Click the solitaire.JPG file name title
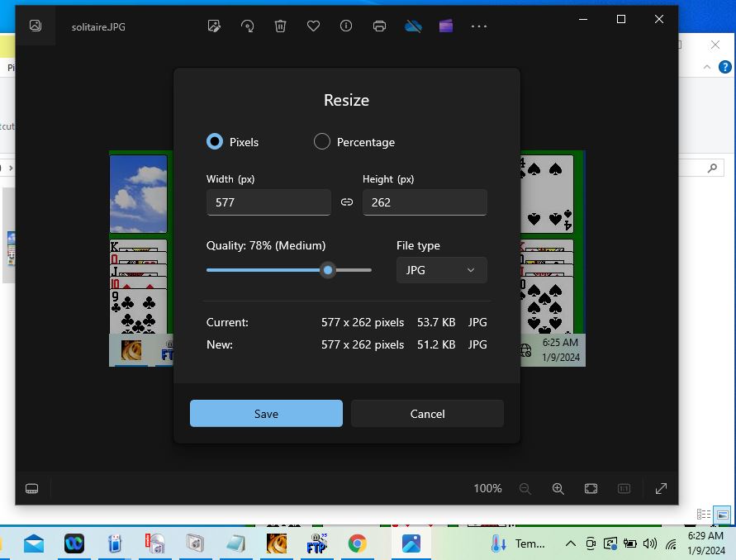Screen dimensions: 736x560 [x=98, y=26]
